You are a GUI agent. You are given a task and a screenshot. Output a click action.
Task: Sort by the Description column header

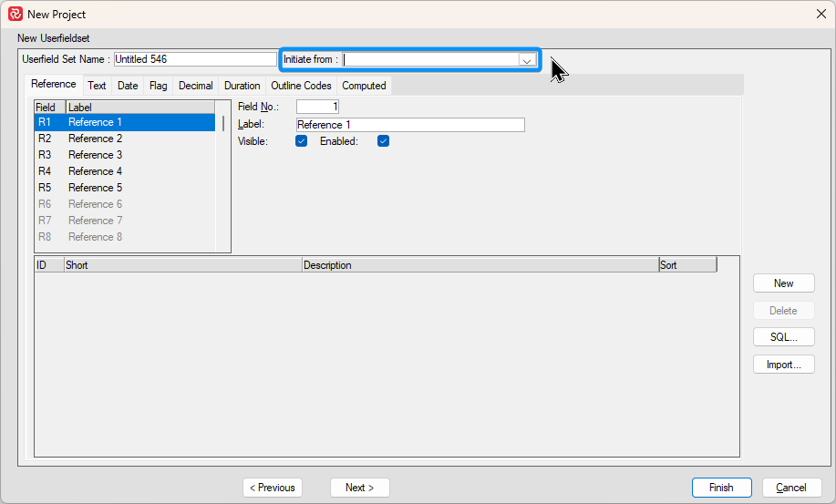click(x=480, y=265)
